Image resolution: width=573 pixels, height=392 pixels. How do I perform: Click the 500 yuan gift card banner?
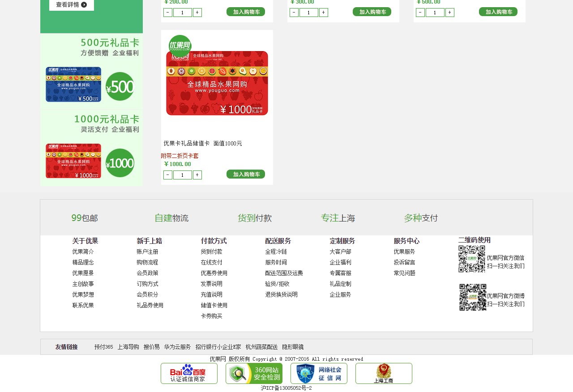click(x=91, y=72)
